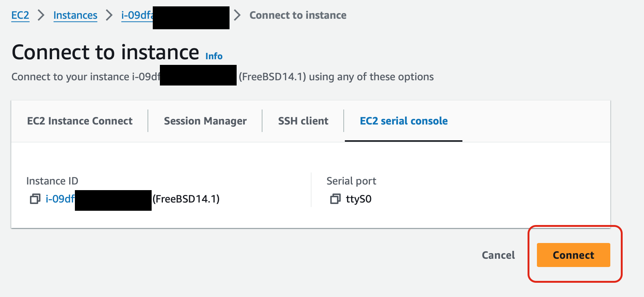Screen dimensions: 644x297
Task: Cancel the connection dialog
Action: [498, 255]
